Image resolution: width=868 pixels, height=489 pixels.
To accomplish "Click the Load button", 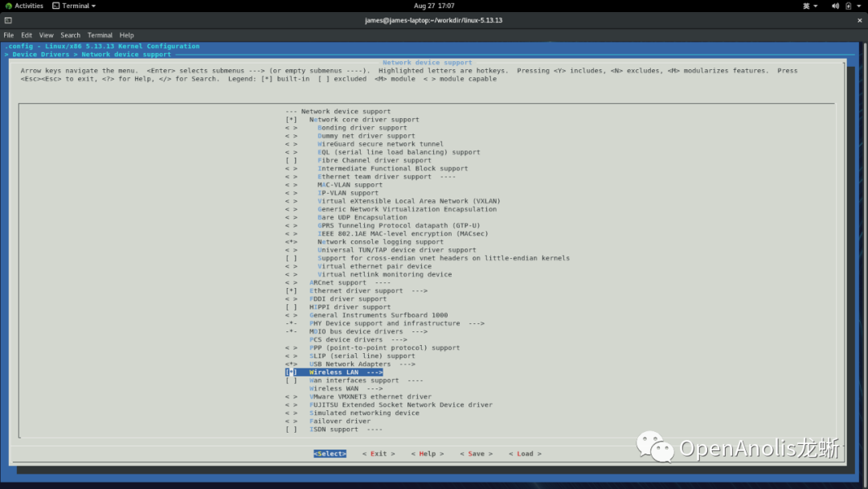I will click(525, 454).
